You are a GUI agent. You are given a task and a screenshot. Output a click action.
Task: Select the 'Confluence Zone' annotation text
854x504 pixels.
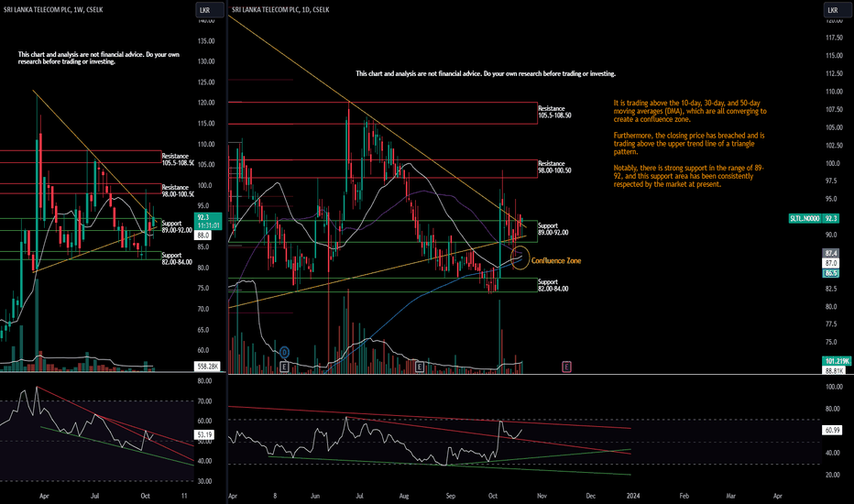[x=556, y=260]
